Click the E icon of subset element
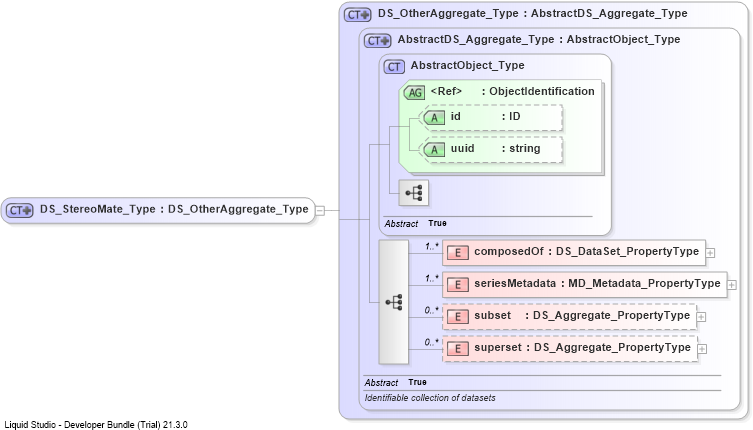This screenshot has height=430, width=753. [458, 316]
